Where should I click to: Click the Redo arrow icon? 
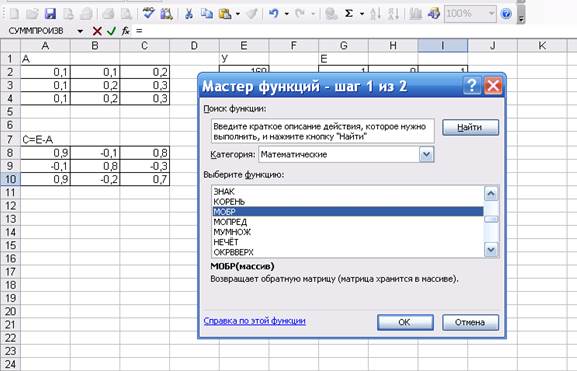[x=300, y=14]
